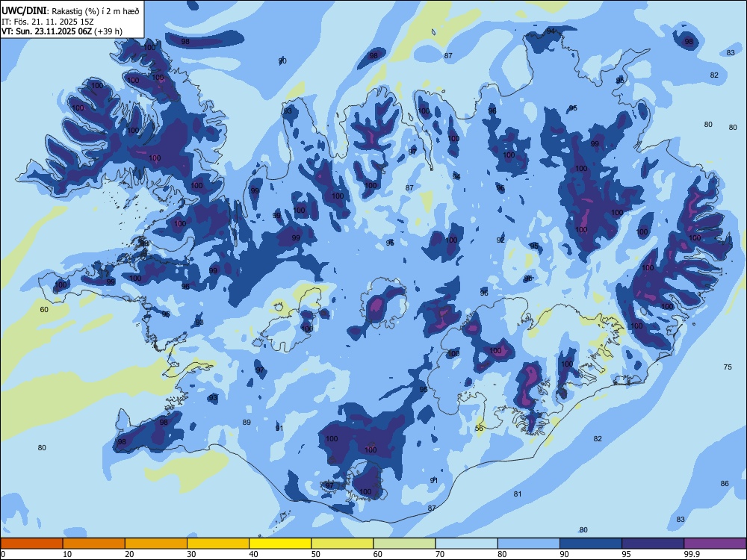Click the "70" tick label on the color scale
747x560 pixels.
point(440,554)
